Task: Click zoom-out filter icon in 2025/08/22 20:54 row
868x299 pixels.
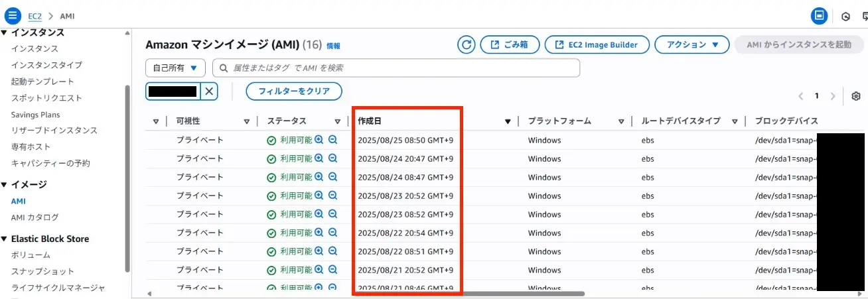Action: 333,233
